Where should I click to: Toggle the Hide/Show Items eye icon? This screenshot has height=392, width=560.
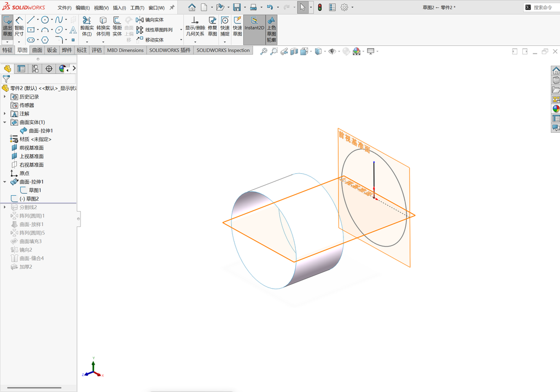pyautogui.click(x=332, y=51)
